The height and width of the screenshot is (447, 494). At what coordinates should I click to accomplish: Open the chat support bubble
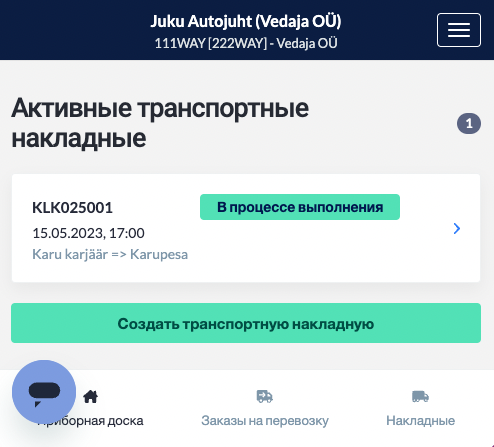point(44,392)
